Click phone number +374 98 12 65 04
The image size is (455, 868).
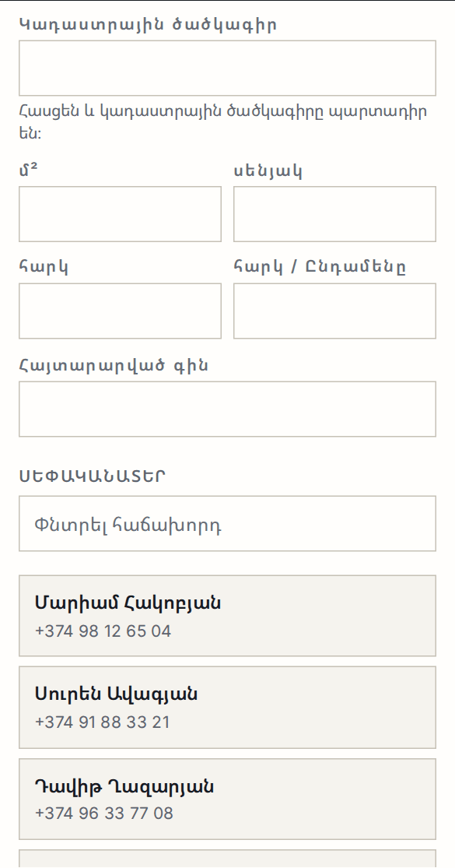point(103,631)
